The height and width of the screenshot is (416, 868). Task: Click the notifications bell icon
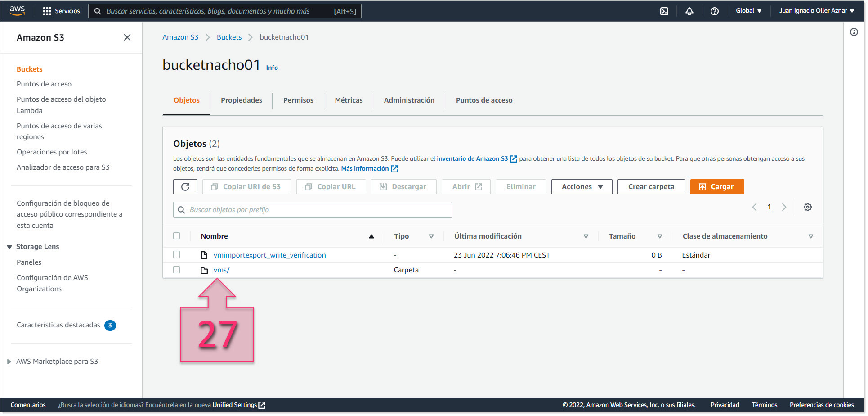689,11
